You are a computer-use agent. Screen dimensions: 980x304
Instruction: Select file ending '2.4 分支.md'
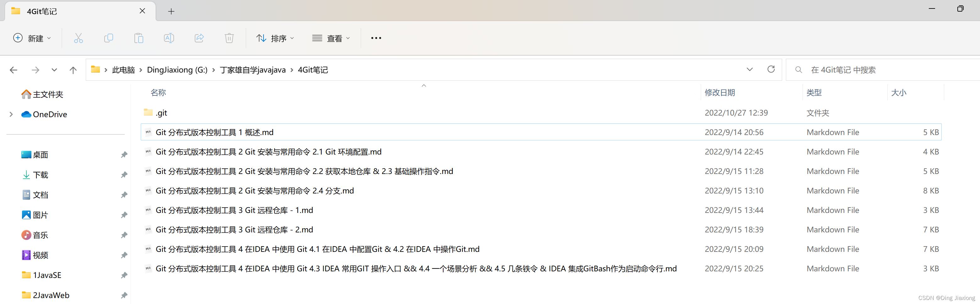pos(255,191)
